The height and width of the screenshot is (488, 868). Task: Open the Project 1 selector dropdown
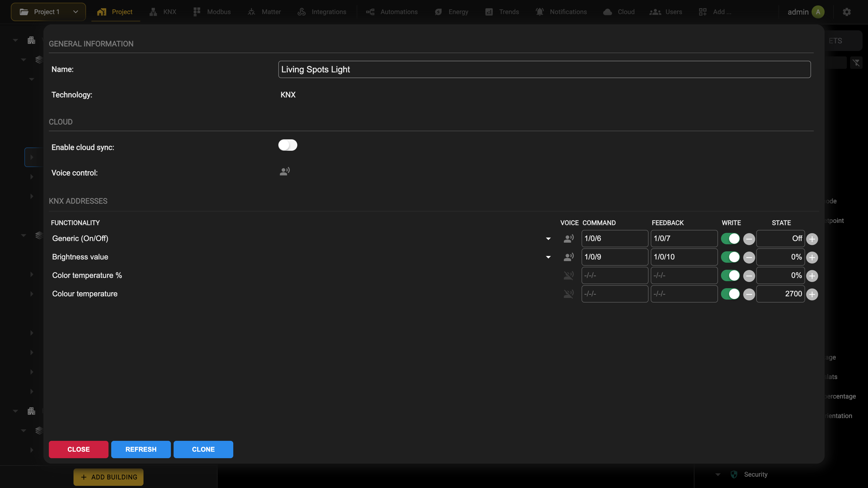point(48,12)
